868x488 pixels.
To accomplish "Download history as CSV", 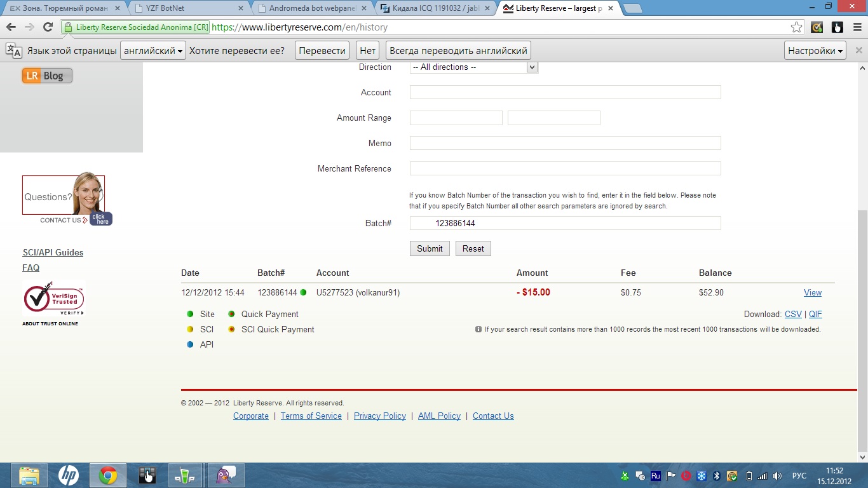I will (x=793, y=314).
